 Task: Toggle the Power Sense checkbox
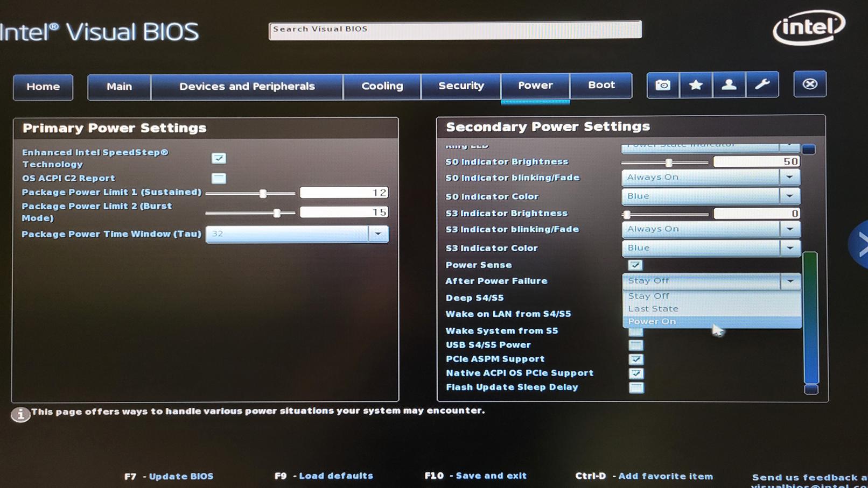(635, 265)
